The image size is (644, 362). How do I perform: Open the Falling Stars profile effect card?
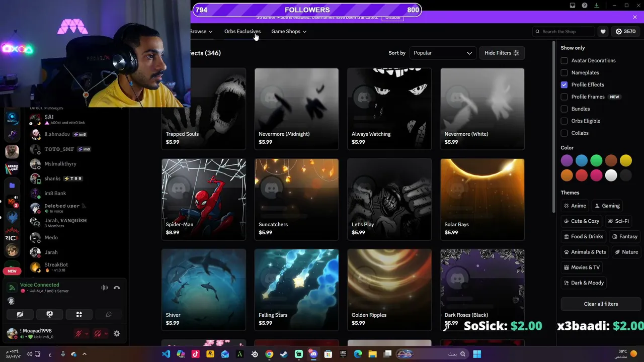click(296, 290)
